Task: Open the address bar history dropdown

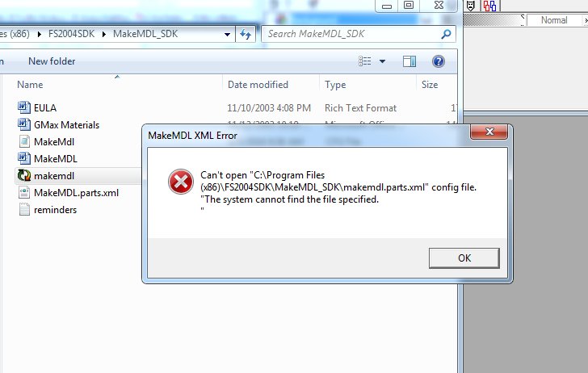Action: pos(227,34)
